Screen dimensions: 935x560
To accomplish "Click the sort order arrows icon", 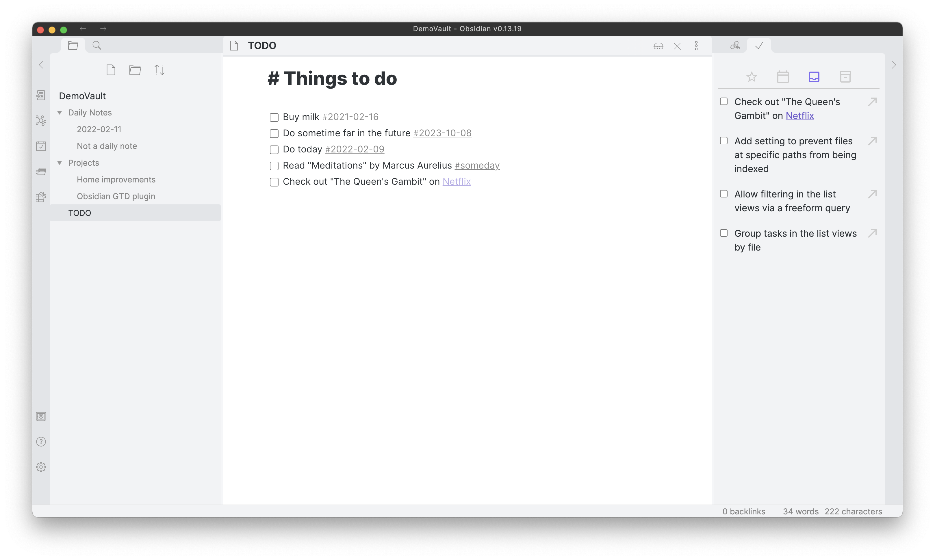I will tap(159, 70).
